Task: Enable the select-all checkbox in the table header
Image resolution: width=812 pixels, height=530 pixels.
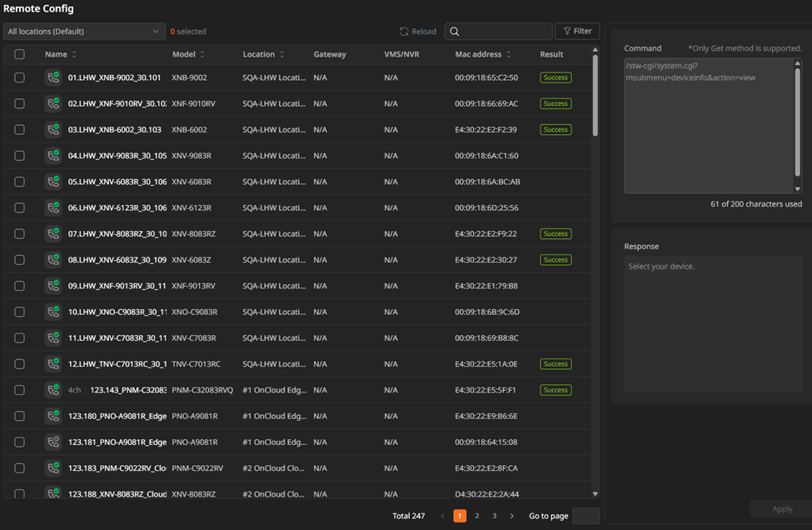Action: point(19,53)
